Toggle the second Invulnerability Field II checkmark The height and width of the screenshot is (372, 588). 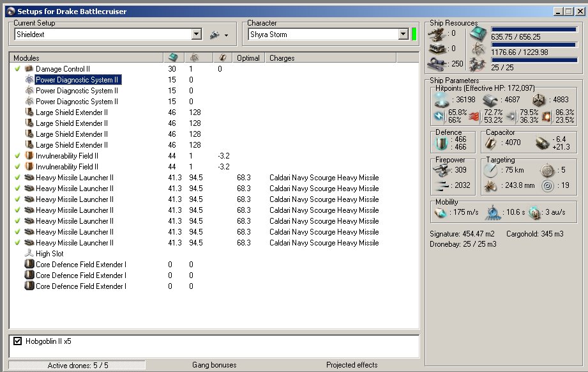pos(17,166)
